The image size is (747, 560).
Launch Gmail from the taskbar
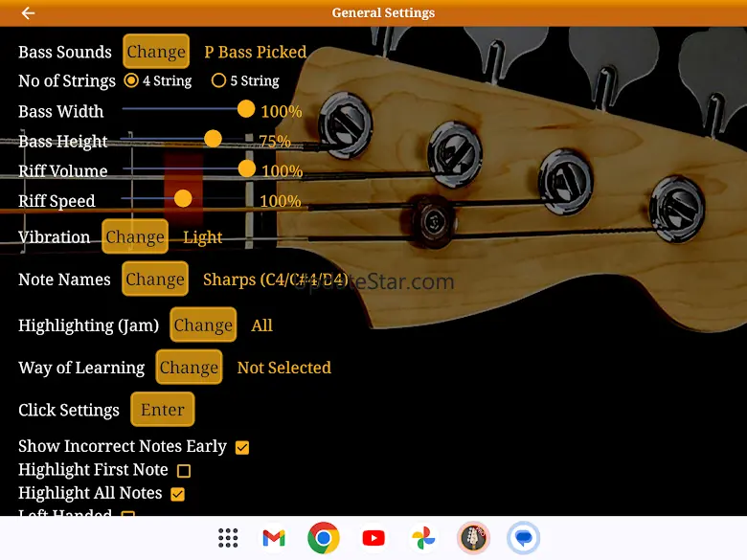pyautogui.click(x=274, y=538)
